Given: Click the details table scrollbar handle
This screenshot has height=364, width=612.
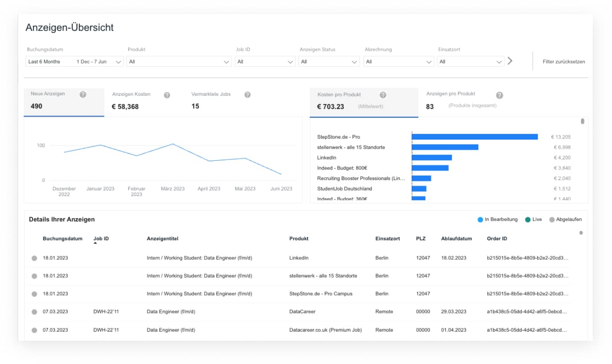Looking at the screenshot, I should click(x=581, y=233).
